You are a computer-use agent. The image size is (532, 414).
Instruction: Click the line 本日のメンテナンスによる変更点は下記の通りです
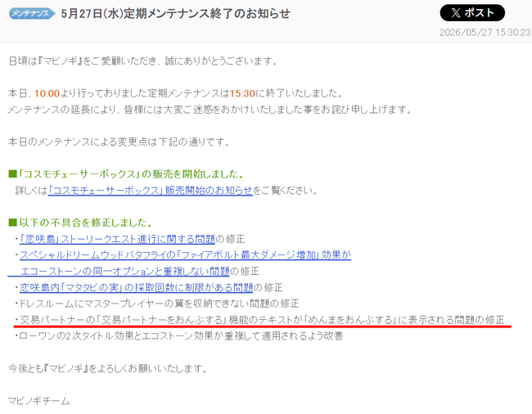pyautogui.click(x=119, y=142)
